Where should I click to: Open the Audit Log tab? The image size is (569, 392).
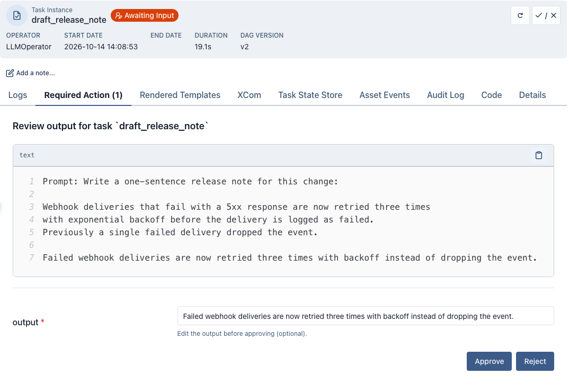coord(446,95)
